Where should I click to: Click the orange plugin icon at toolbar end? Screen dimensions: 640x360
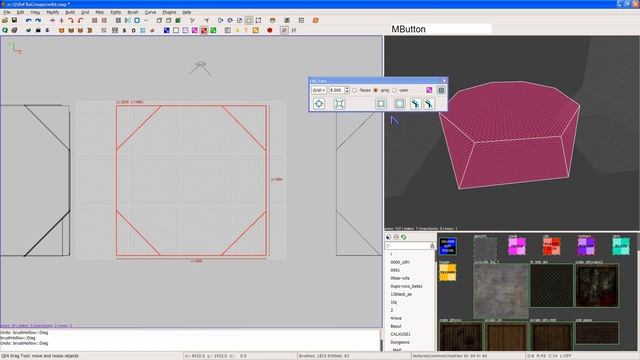pos(316,20)
